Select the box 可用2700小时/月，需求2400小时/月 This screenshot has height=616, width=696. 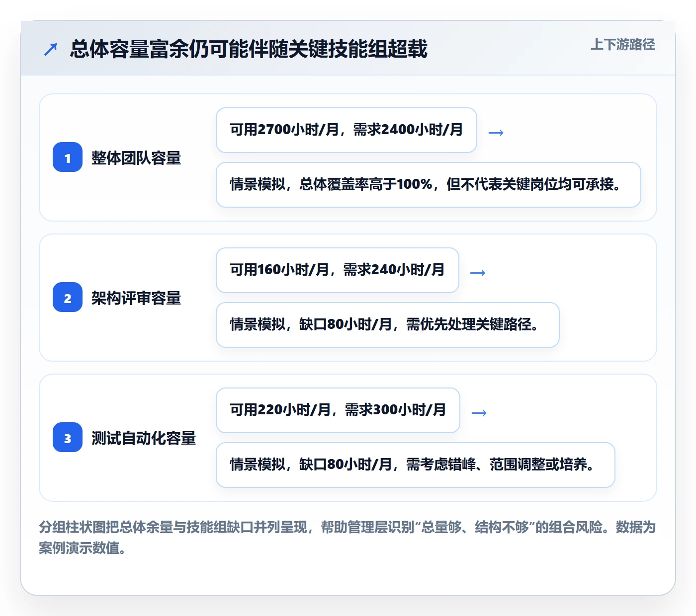pos(347,130)
